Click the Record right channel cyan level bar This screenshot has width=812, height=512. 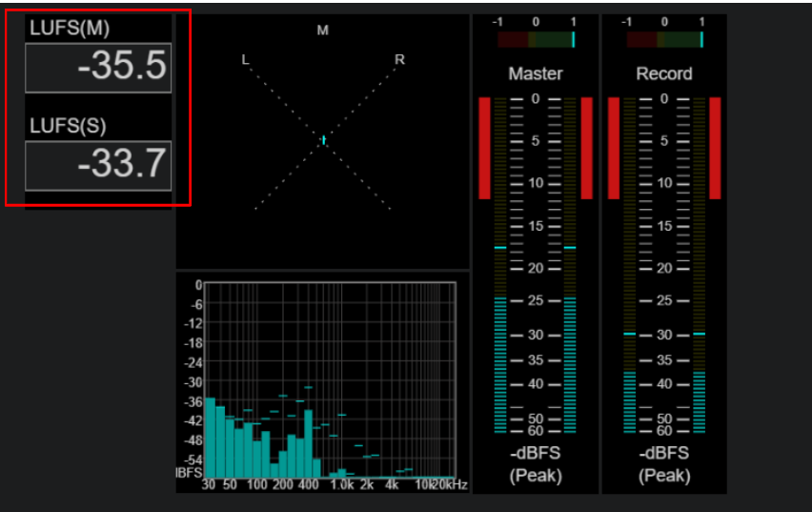point(700,402)
